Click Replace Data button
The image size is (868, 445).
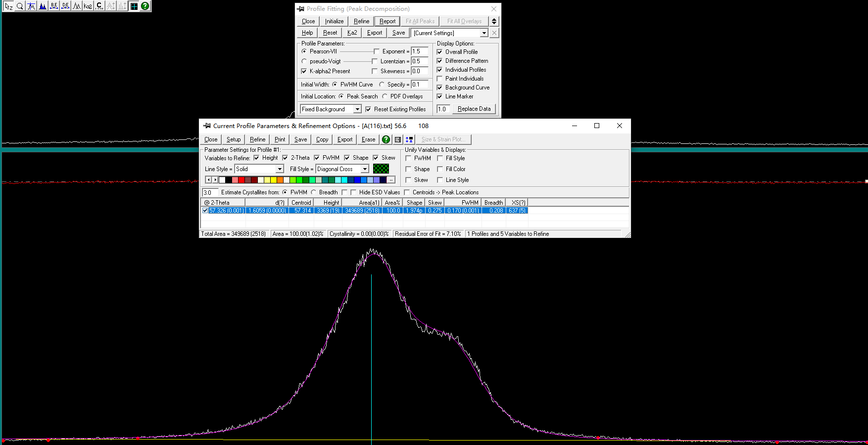pyautogui.click(x=474, y=109)
